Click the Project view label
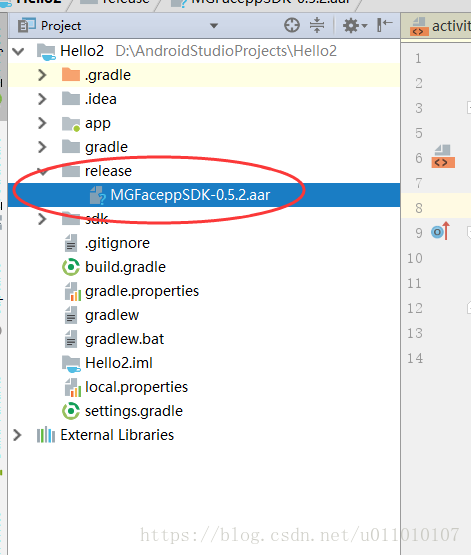The height and width of the screenshot is (555, 471). (x=61, y=26)
